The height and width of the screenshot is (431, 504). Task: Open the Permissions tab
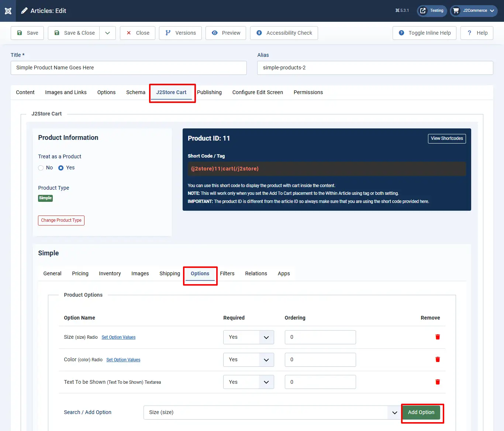pyautogui.click(x=308, y=92)
